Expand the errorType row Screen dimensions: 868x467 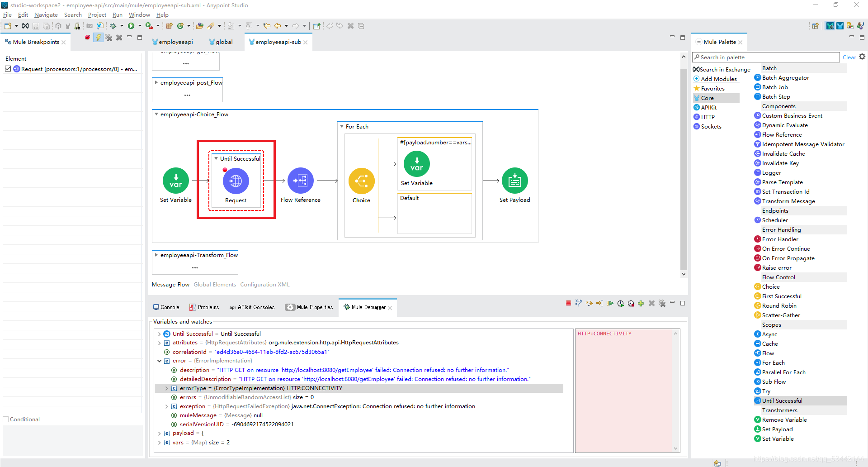click(167, 388)
